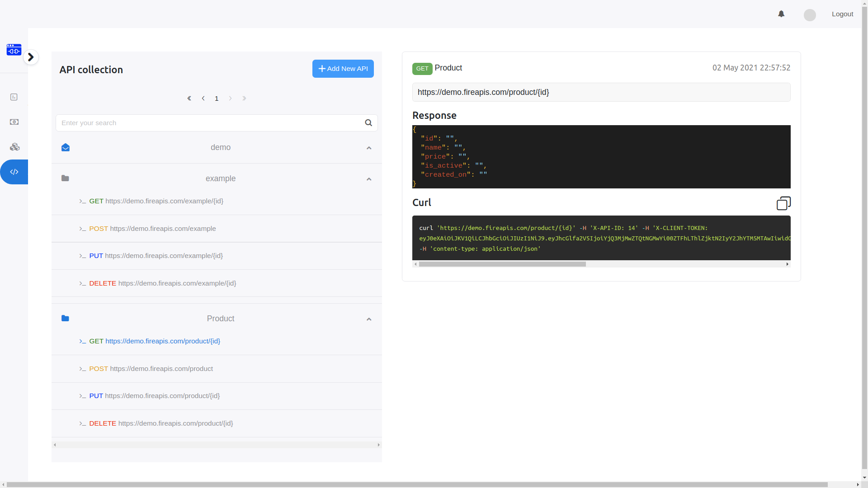This screenshot has height=488, width=868.
Task: Click terminal icon beside GET product/{id}
Action: (x=83, y=342)
